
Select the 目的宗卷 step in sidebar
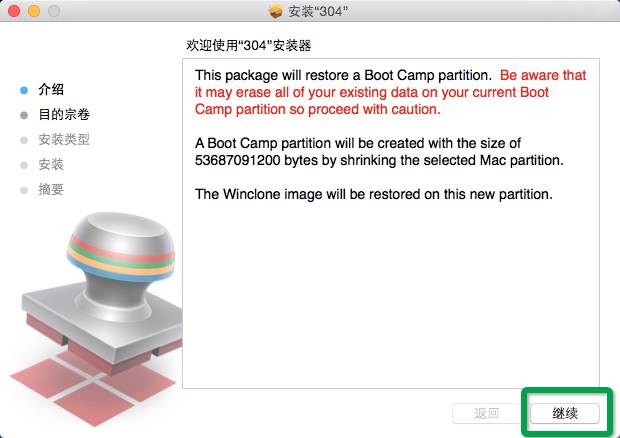pyautogui.click(x=64, y=115)
